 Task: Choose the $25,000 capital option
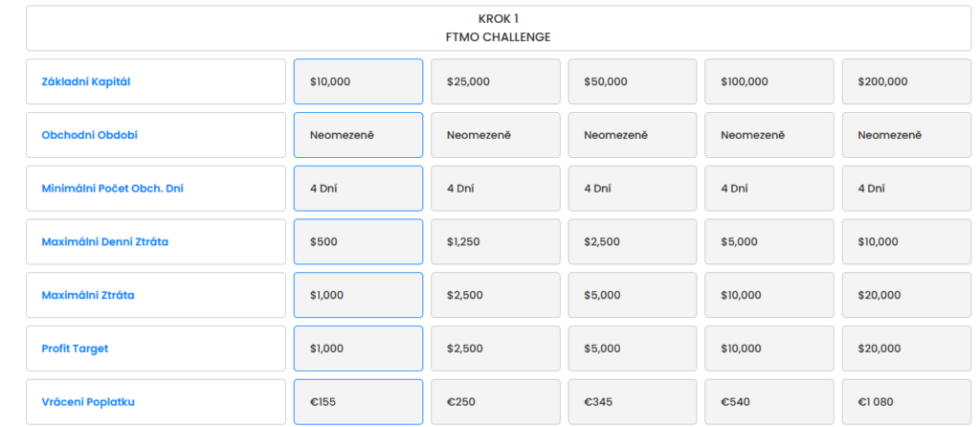pos(495,81)
